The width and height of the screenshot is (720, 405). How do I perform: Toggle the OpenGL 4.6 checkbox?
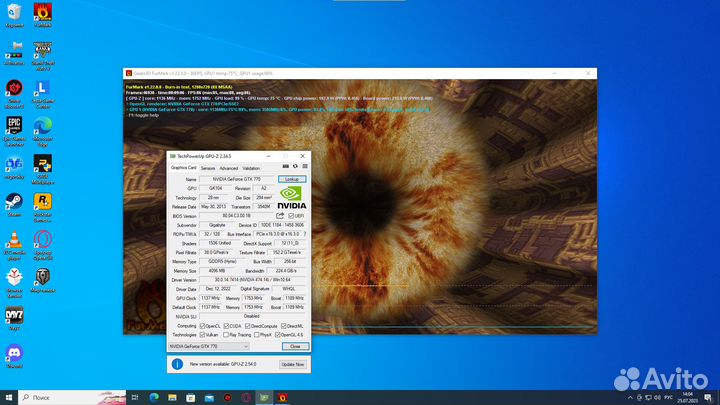tap(278, 335)
